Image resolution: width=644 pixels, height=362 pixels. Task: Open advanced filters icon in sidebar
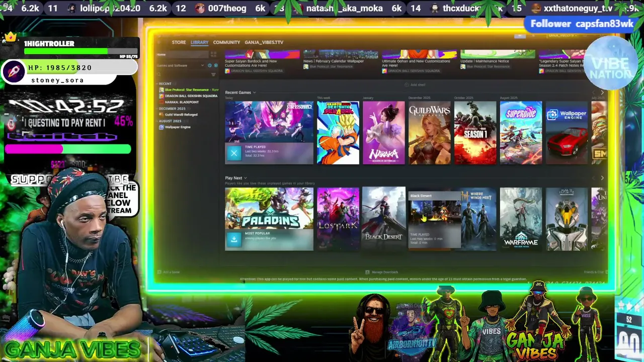click(x=214, y=74)
